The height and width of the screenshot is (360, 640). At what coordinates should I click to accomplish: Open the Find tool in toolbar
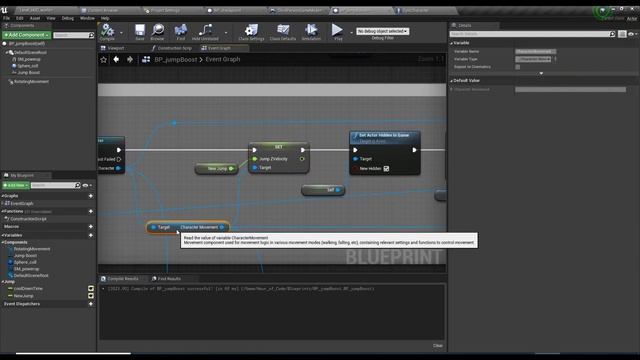180,32
